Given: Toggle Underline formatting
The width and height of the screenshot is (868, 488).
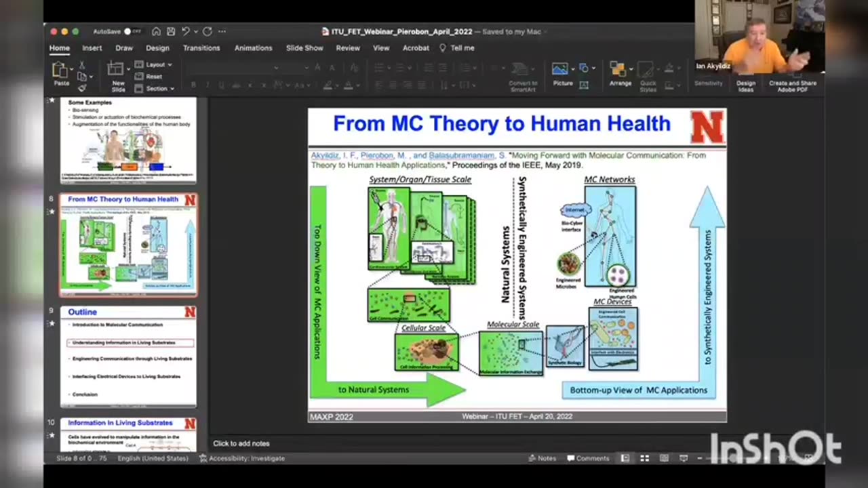Looking at the screenshot, I should [221, 85].
